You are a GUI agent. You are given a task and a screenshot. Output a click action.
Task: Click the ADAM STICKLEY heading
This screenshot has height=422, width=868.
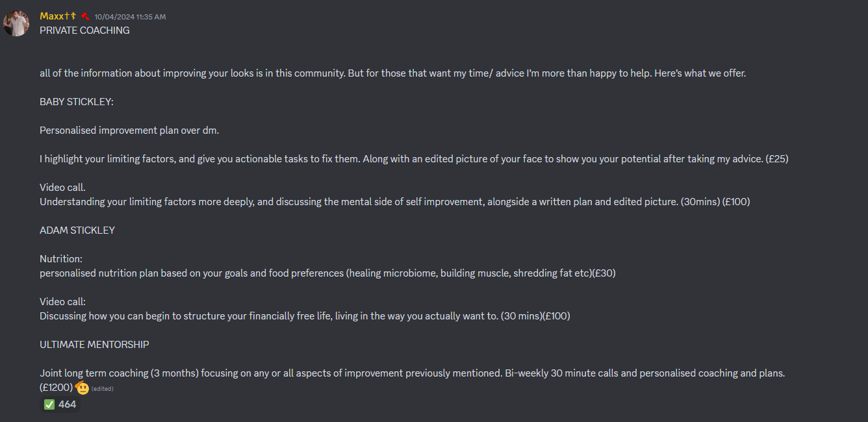[77, 230]
